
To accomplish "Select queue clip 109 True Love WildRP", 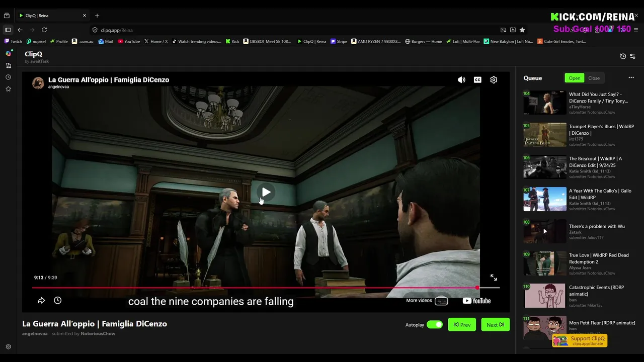I will tap(580, 263).
